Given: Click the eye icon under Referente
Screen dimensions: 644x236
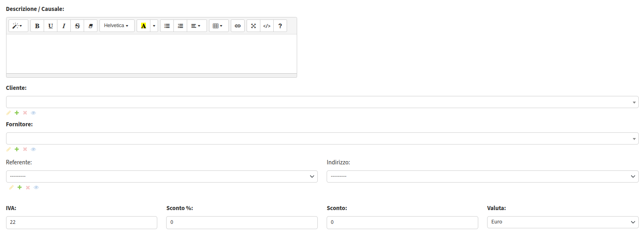Looking at the screenshot, I should click(36, 187).
